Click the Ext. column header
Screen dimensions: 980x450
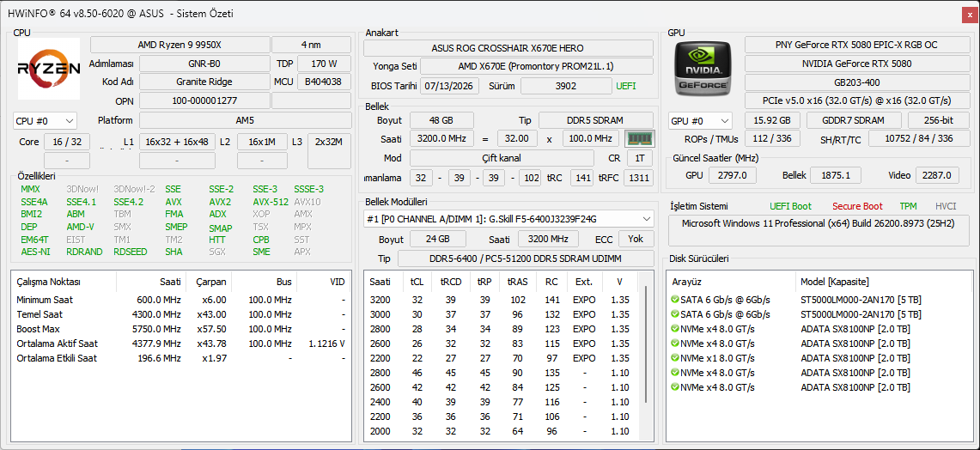click(584, 282)
